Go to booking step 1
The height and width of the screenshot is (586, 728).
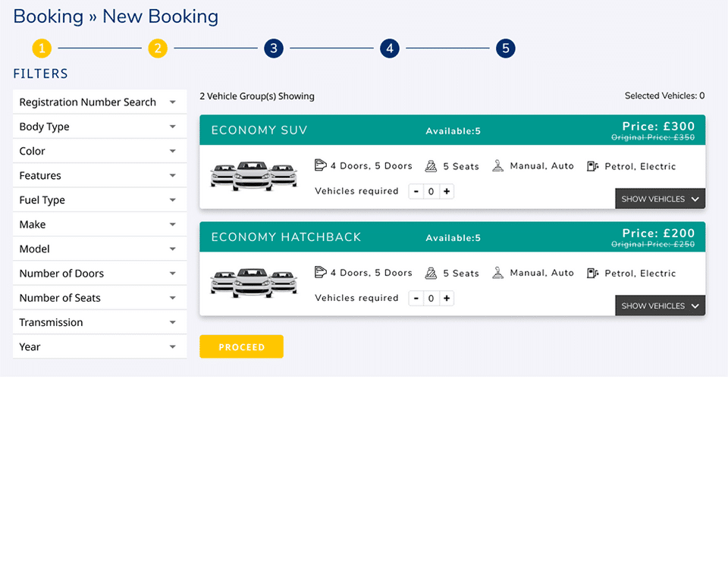pos(42,49)
